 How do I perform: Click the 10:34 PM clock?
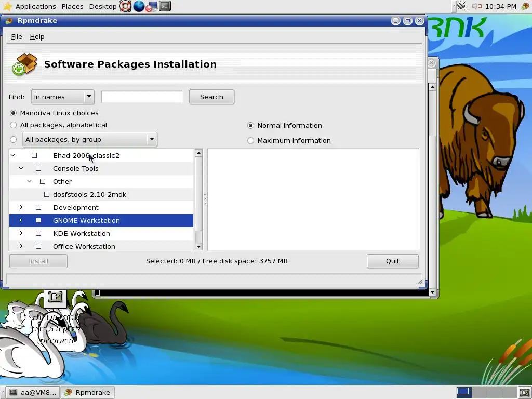[x=500, y=6]
